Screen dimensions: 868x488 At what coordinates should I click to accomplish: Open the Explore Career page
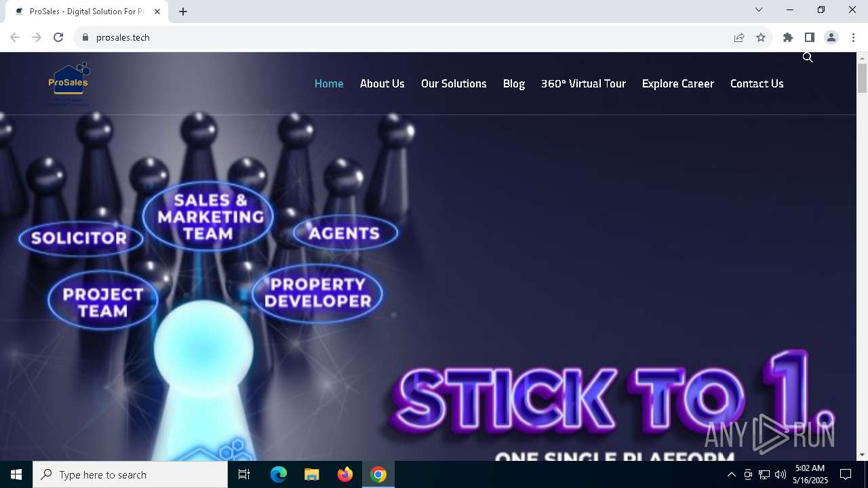click(x=678, y=83)
